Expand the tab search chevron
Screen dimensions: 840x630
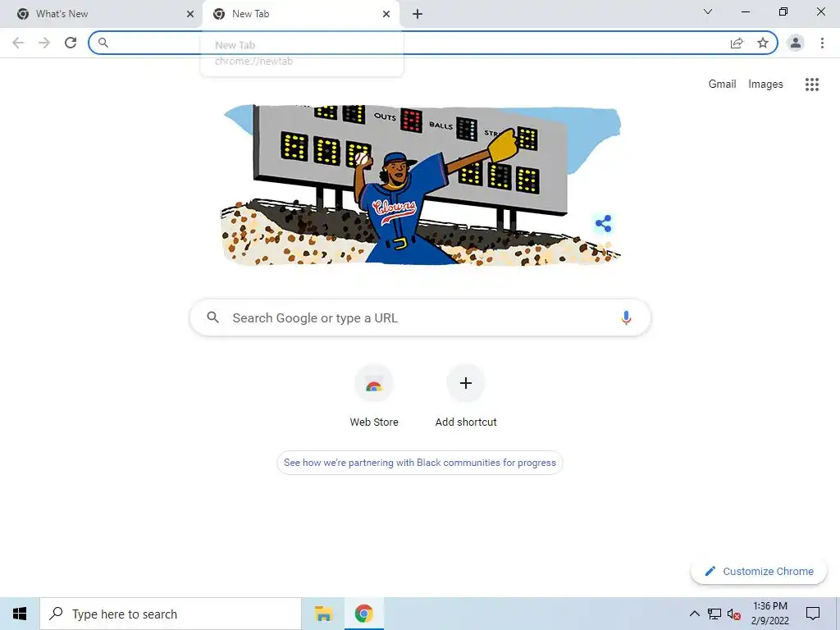708,11
